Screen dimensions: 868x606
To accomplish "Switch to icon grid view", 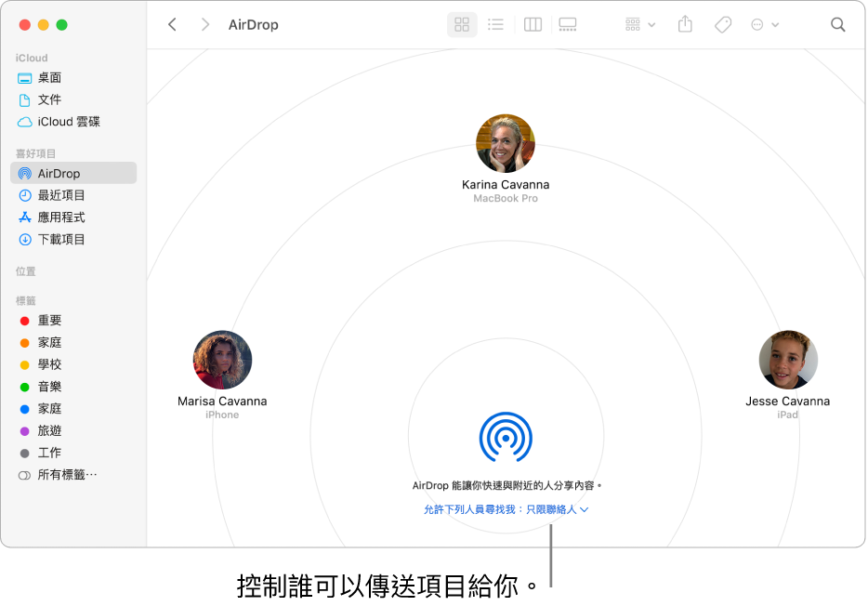I will [x=462, y=24].
